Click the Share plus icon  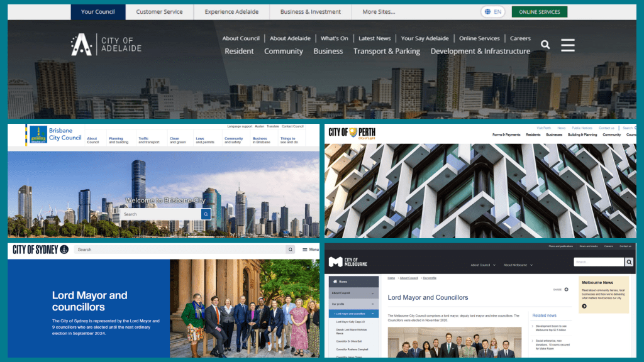[566, 290]
